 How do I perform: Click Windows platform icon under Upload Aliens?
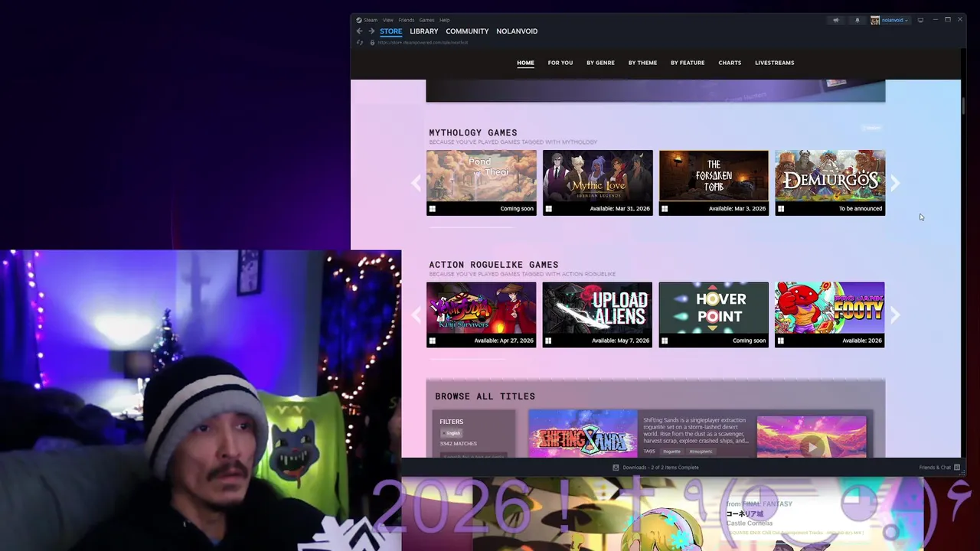pos(548,341)
